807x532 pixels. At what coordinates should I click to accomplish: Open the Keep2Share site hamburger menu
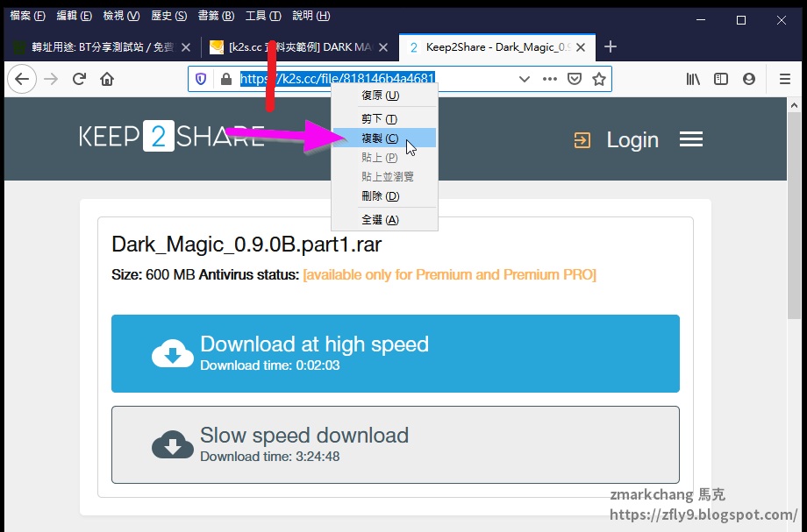pyautogui.click(x=691, y=139)
